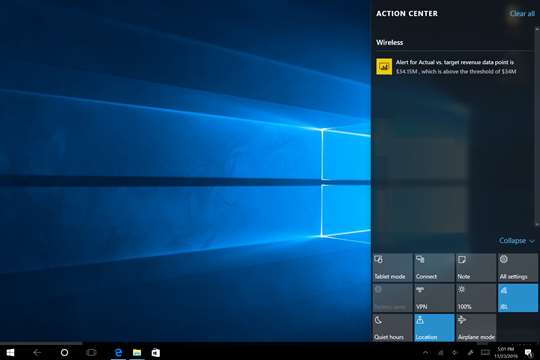The image size is (540, 360).
Task: Click the Action Center taskbar icon
Action: pos(528,352)
